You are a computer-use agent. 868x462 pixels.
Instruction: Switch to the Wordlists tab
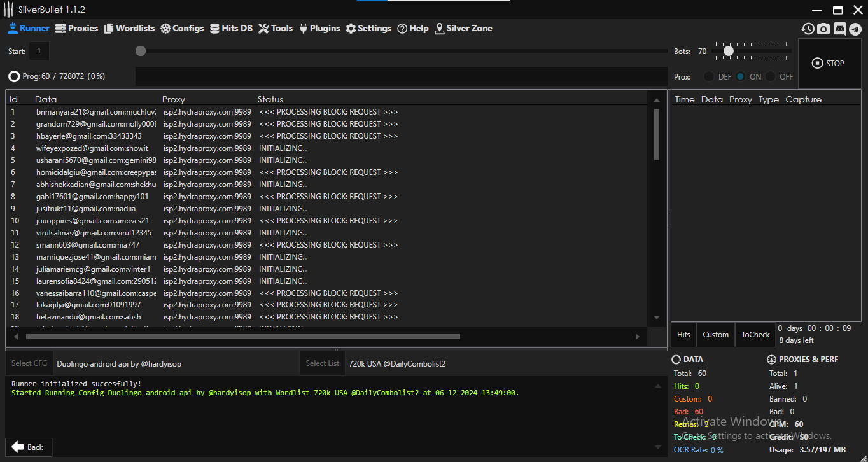coord(130,28)
